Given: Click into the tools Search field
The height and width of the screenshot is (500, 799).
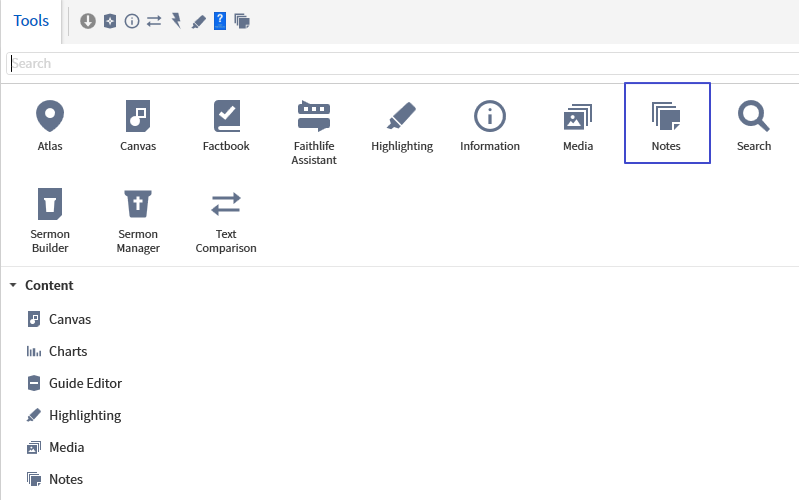Looking at the screenshot, I should (403, 63).
